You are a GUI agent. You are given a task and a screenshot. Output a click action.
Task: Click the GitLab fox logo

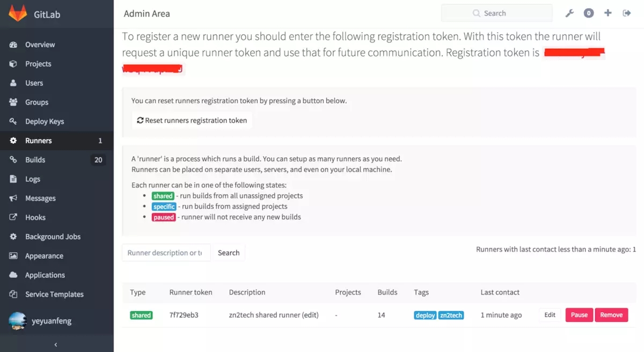18,13
